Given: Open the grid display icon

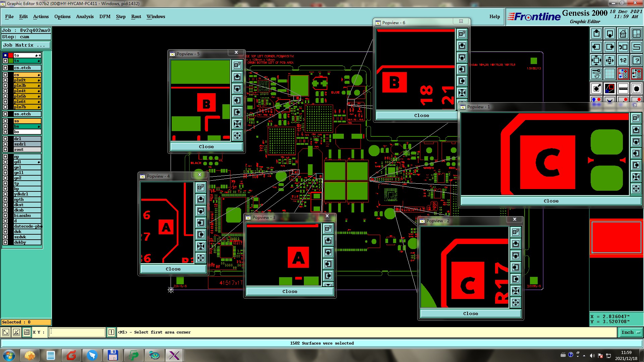Looking at the screenshot, I should click(x=609, y=74).
